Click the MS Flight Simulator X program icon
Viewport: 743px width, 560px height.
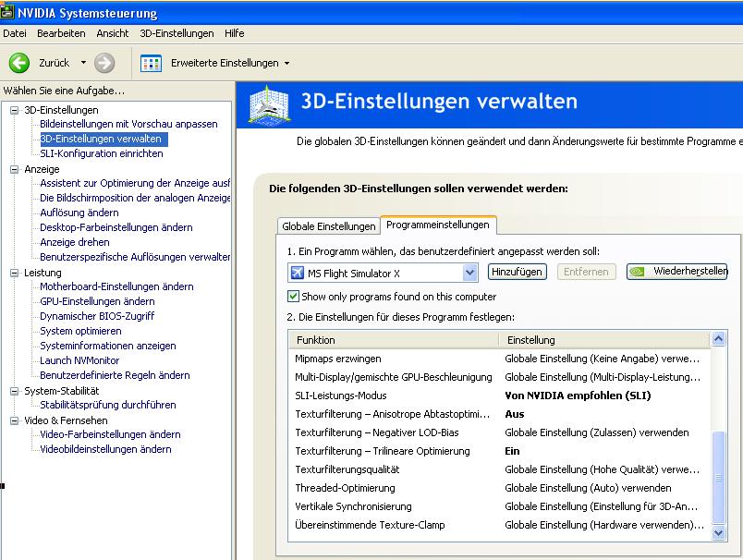click(x=298, y=273)
